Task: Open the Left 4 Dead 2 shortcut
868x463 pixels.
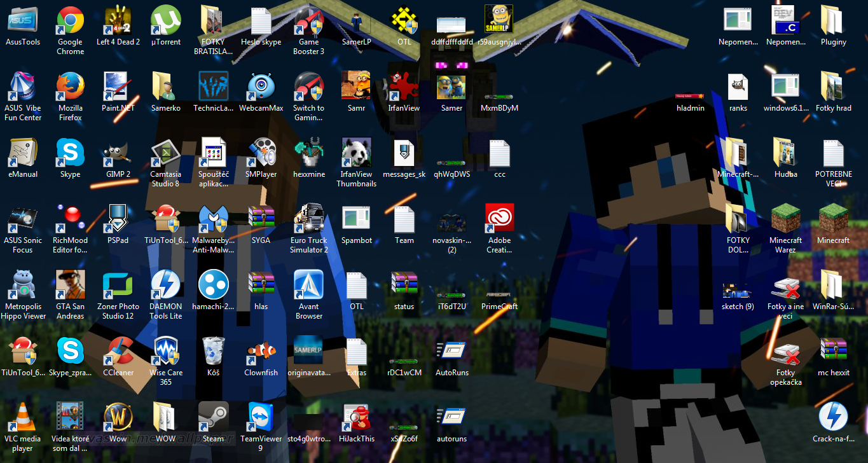Action: point(118,22)
